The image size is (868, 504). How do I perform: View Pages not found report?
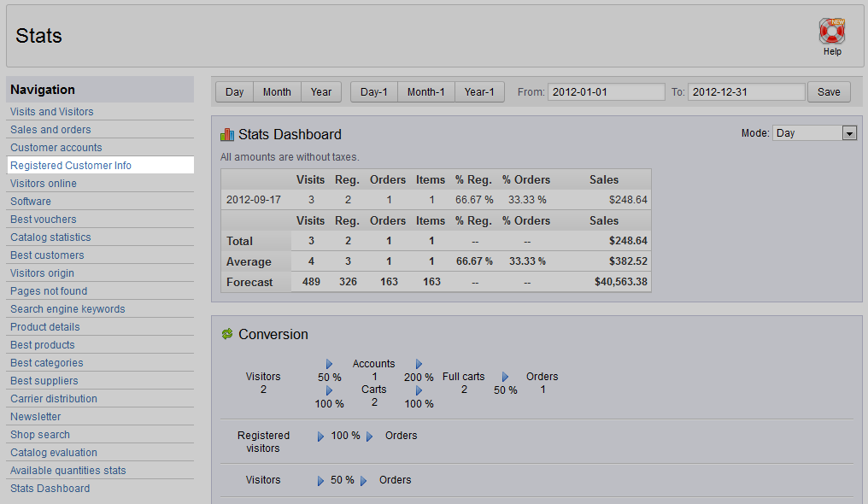(x=49, y=291)
